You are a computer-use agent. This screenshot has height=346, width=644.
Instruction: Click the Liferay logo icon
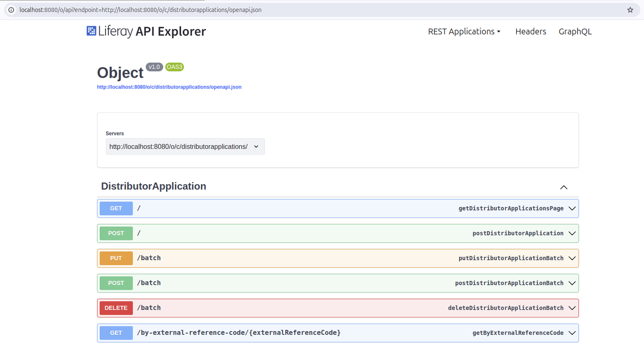91,31
